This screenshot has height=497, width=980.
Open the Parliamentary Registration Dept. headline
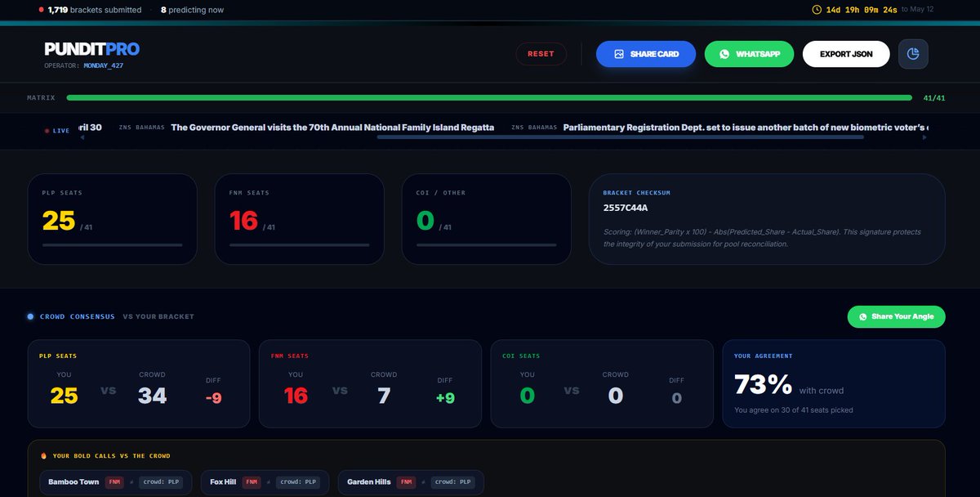click(746, 128)
